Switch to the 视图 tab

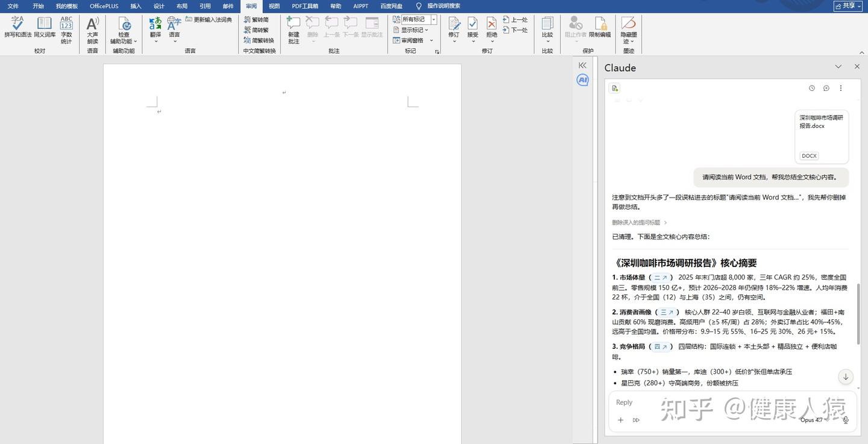pos(274,6)
